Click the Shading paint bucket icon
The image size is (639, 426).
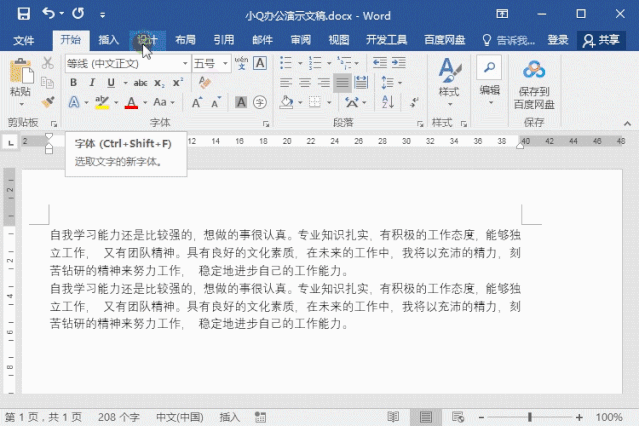click(x=286, y=102)
